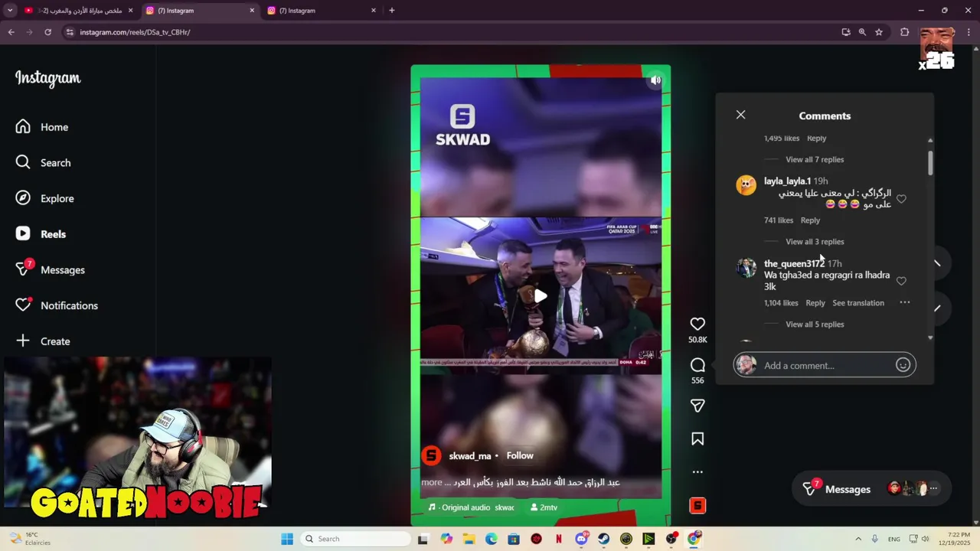Go to Instagram Home
The image size is (980, 551).
(43, 127)
